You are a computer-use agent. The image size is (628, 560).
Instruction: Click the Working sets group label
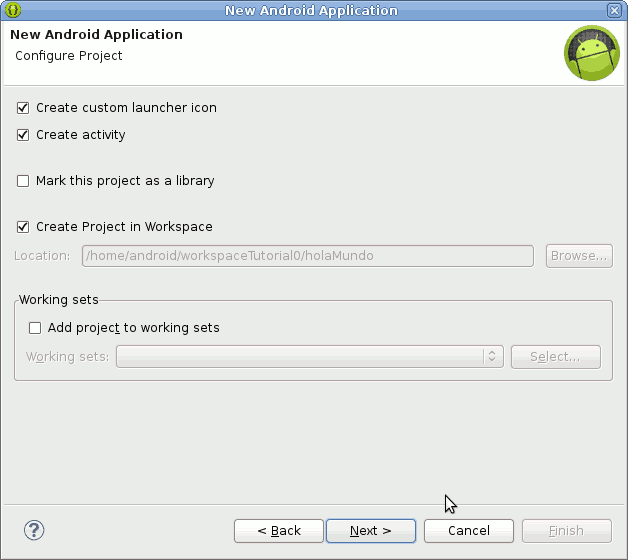[59, 300]
